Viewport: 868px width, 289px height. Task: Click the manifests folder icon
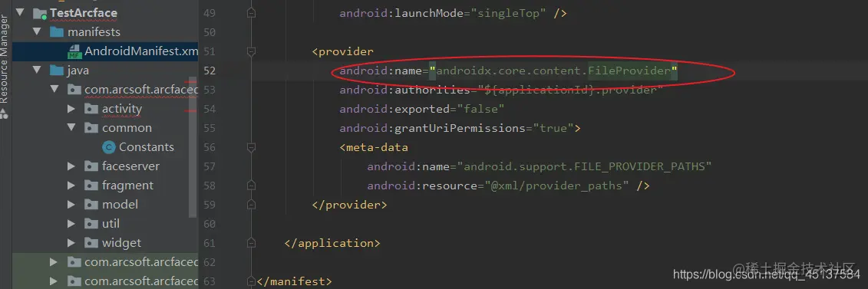(57, 32)
